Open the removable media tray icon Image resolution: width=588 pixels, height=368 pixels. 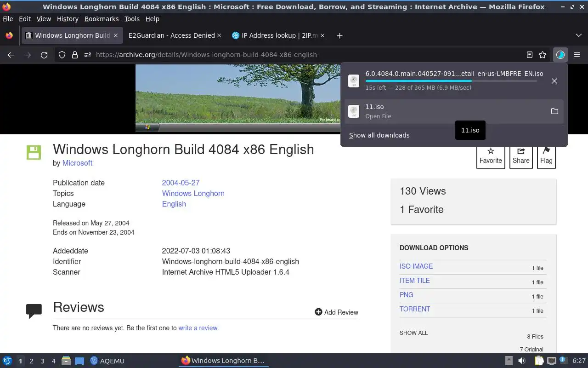(509, 361)
